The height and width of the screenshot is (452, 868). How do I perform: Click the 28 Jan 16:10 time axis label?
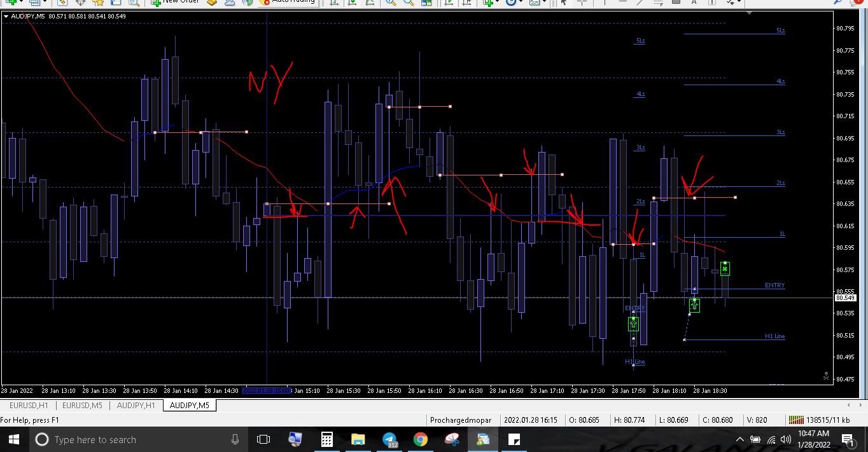point(425,390)
